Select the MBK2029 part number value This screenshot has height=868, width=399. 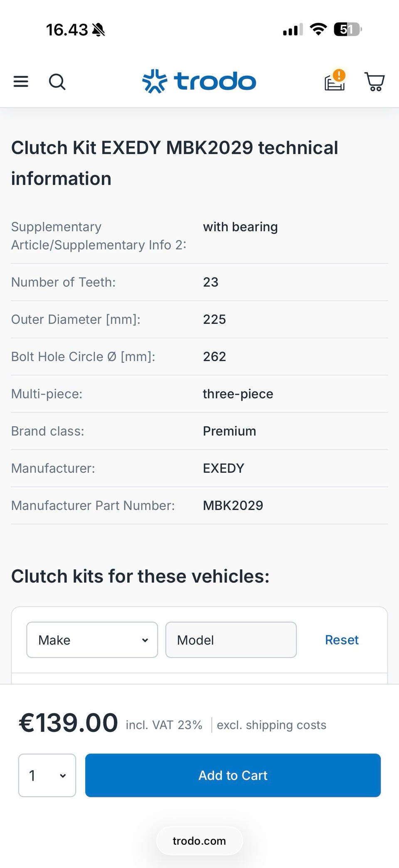[x=233, y=506]
